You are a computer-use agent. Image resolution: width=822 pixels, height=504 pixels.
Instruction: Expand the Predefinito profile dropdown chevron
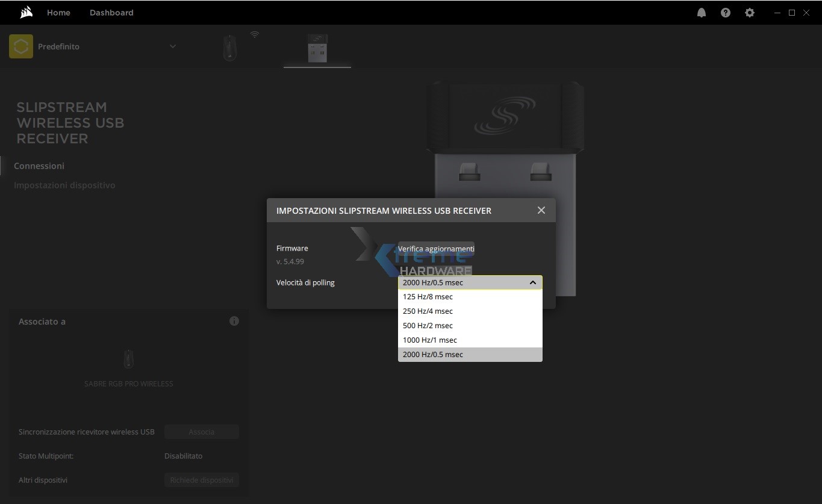pos(173,46)
